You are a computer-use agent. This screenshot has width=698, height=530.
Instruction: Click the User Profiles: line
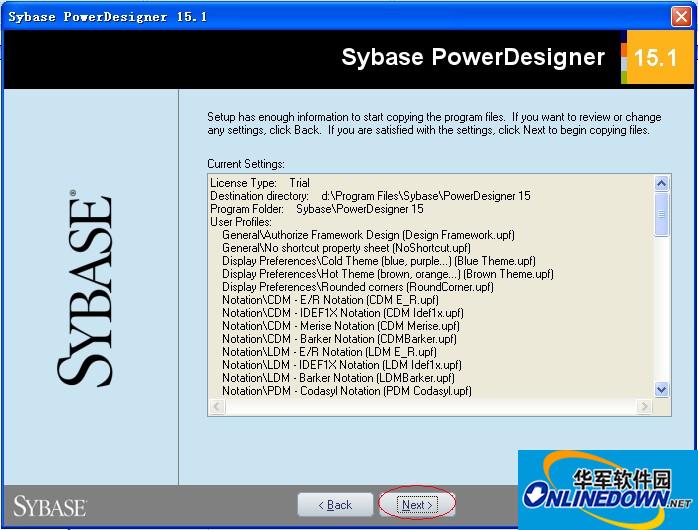[241, 222]
